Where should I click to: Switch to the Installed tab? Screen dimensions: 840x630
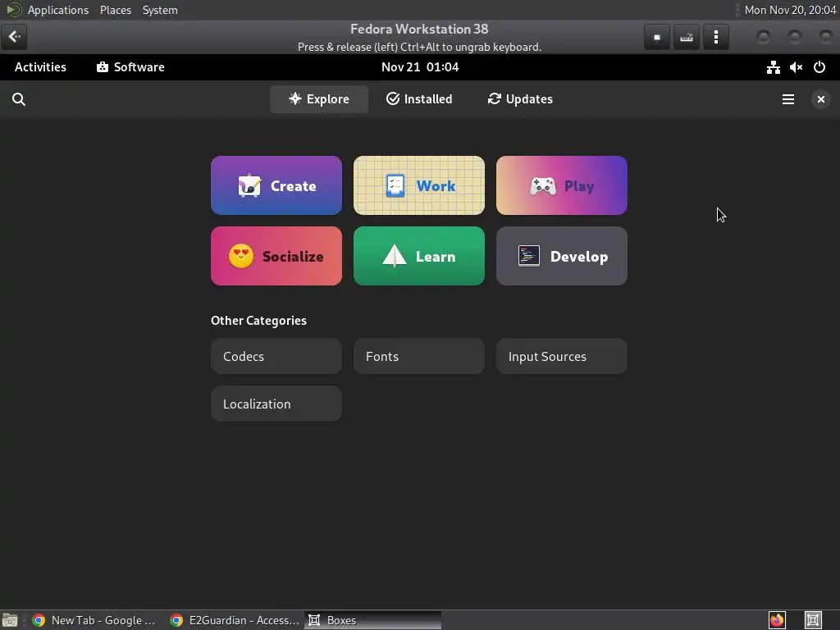pyautogui.click(x=419, y=99)
